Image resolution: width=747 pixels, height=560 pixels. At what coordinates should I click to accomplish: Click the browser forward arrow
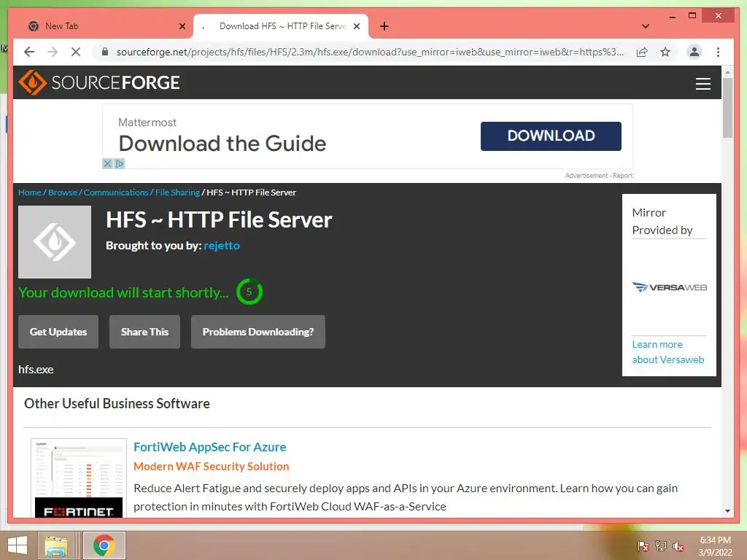(53, 52)
